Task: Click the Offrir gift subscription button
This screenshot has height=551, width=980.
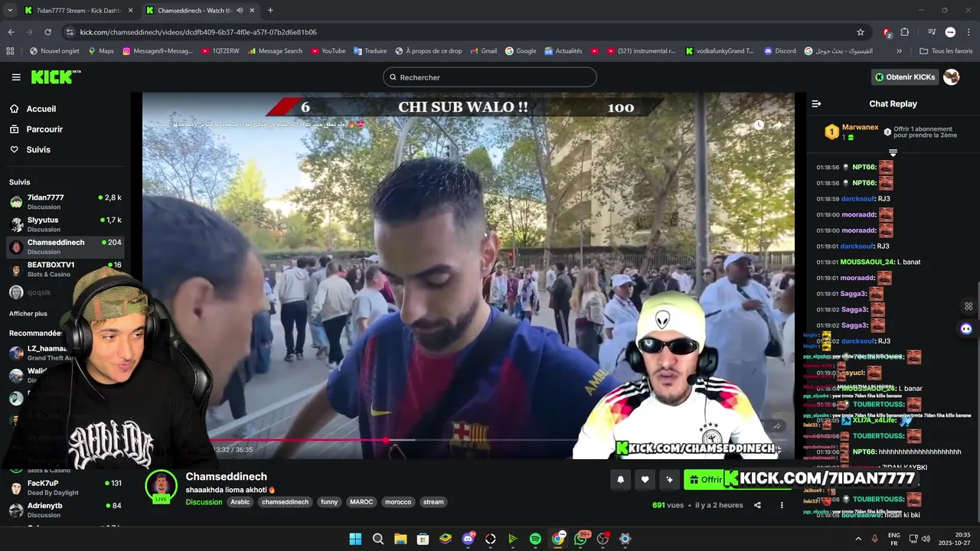Action: [x=704, y=480]
